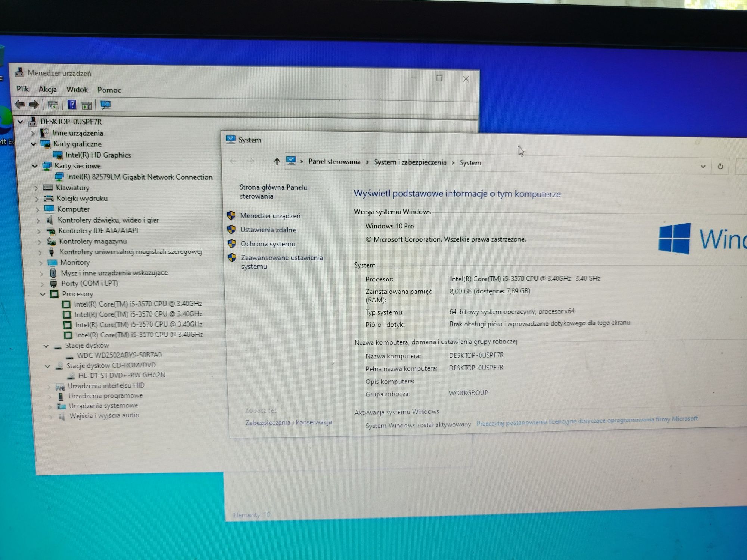
Task: Click the System window title icon
Action: (231, 140)
